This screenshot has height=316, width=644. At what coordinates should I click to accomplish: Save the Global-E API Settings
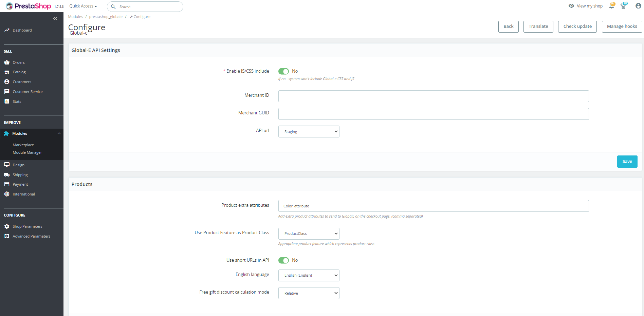click(627, 161)
